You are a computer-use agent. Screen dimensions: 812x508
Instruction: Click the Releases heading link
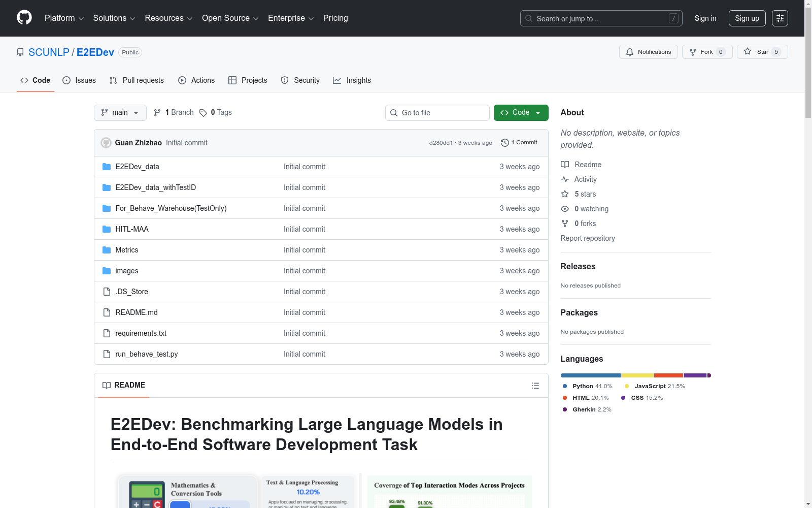pyautogui.click(x=578, y=267)
